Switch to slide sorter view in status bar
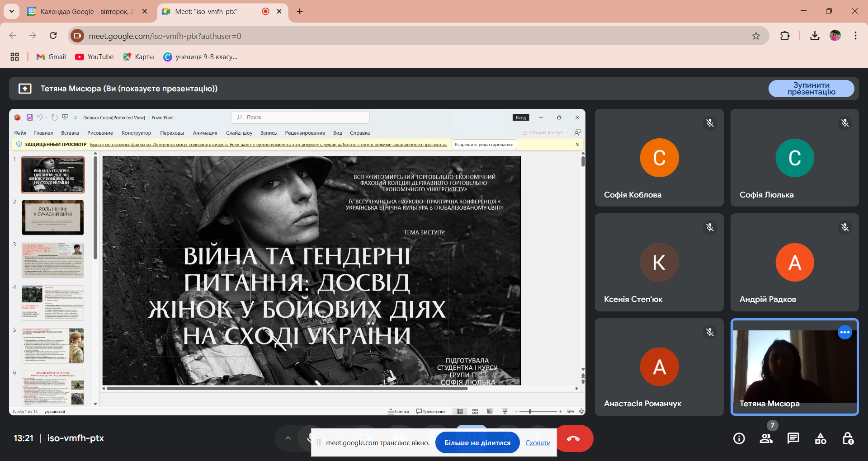Viewport: 868px width, 461px height. click(x=475, y=411)
